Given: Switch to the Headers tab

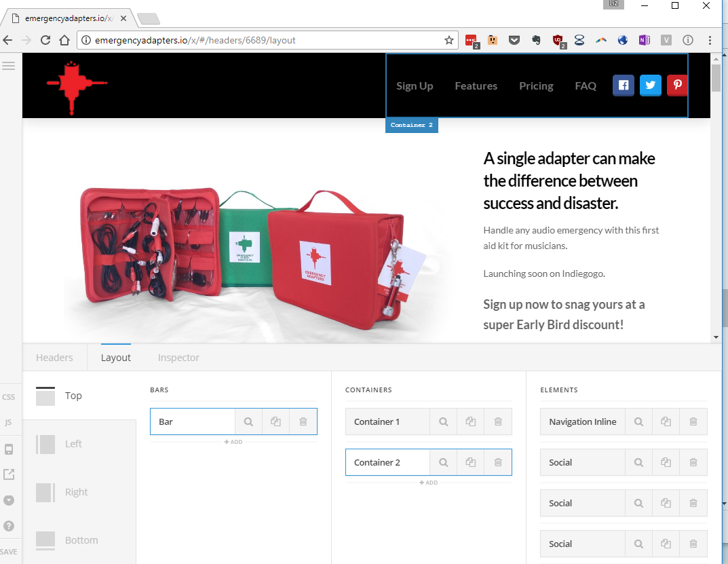Looking at the screenshot, I should pos(54,358).
